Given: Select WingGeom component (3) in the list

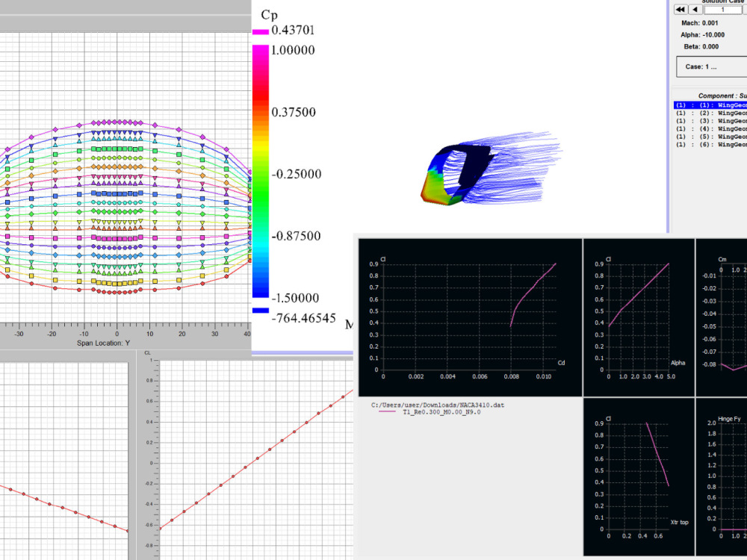Looking at the screenshot, I should click(710, 120).
